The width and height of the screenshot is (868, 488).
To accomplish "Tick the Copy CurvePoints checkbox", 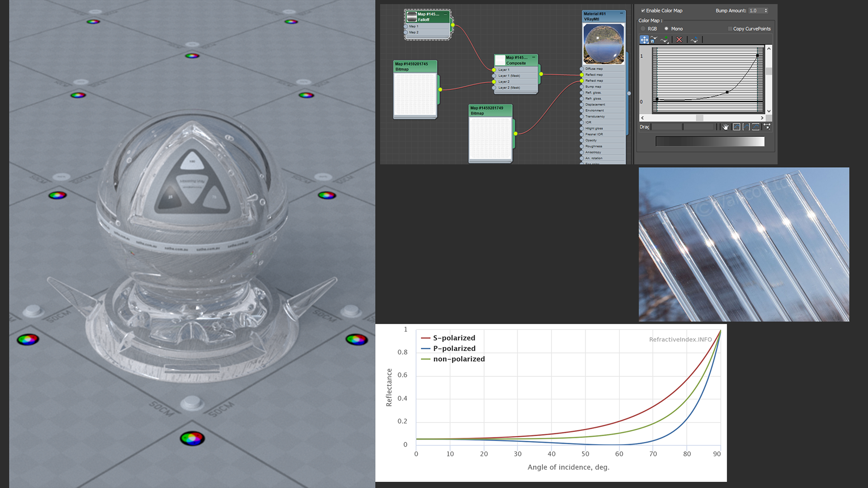I will [730, 29].
